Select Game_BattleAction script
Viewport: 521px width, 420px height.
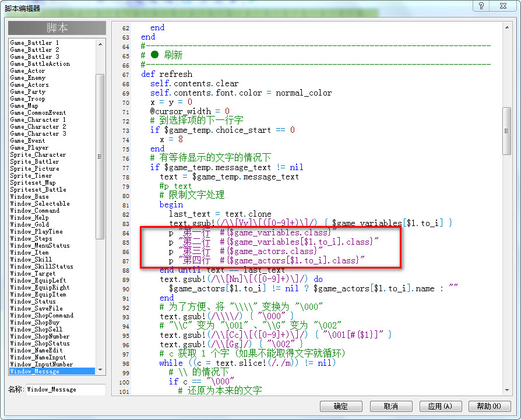point(40,63)
